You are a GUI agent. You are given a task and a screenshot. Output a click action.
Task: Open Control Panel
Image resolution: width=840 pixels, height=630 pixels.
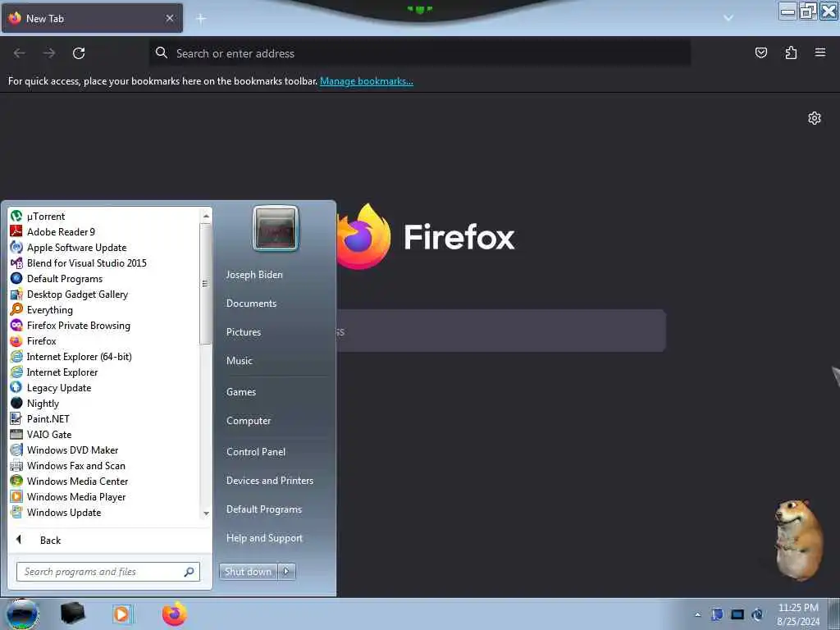pyautogui.click(x=256, y=452)
